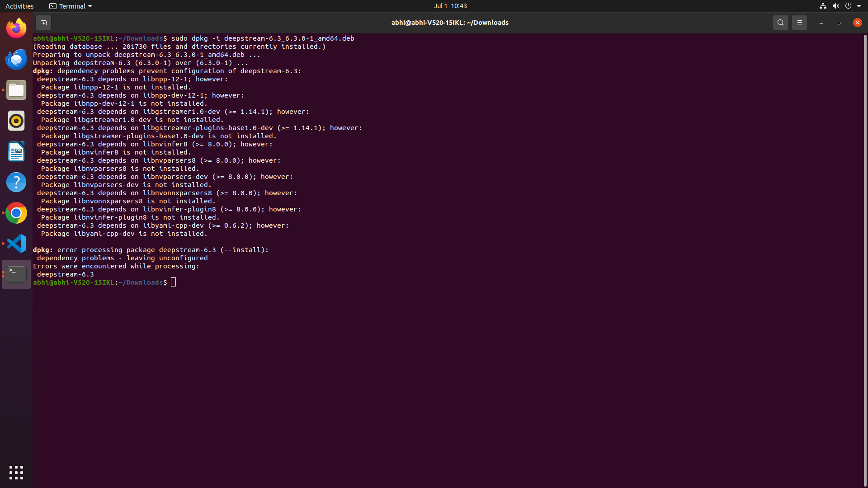The width and height of the screenshot is (868, 488).
Task: Open the Files manager in the dock
Action: pyautogui.click(x=16, y=90)
